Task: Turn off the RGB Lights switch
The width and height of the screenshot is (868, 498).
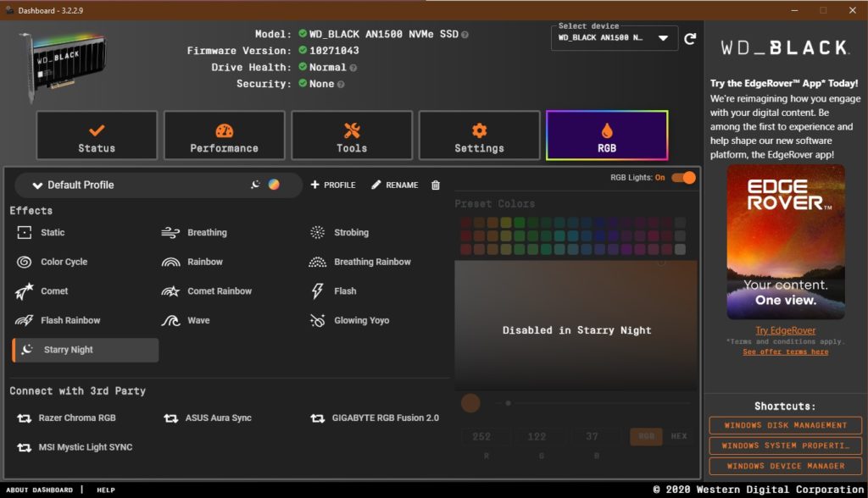Action: coord(684,178)
